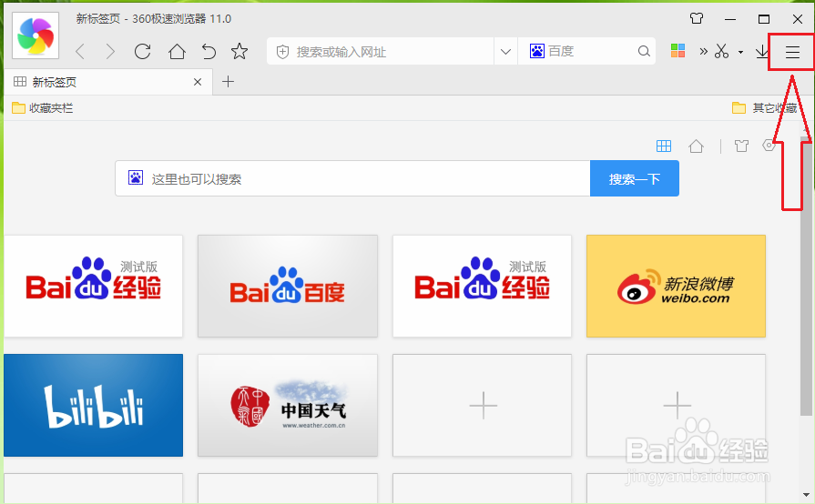Click the magnifier search icon
The image size is (815, 504).
(x=644, y=51)
